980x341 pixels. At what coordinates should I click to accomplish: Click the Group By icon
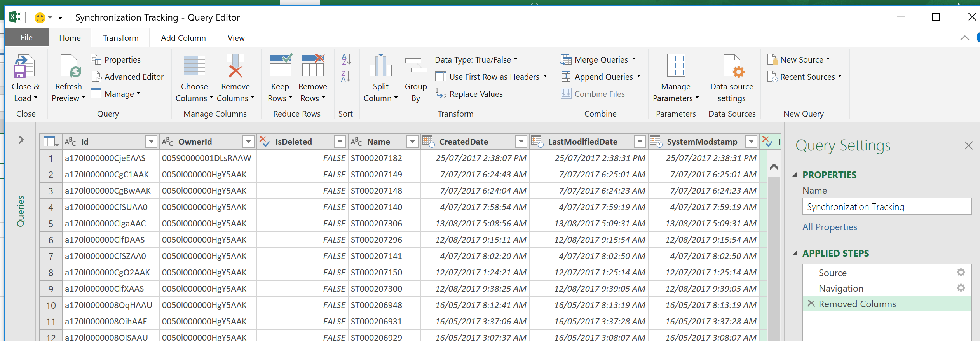point(416,65)
